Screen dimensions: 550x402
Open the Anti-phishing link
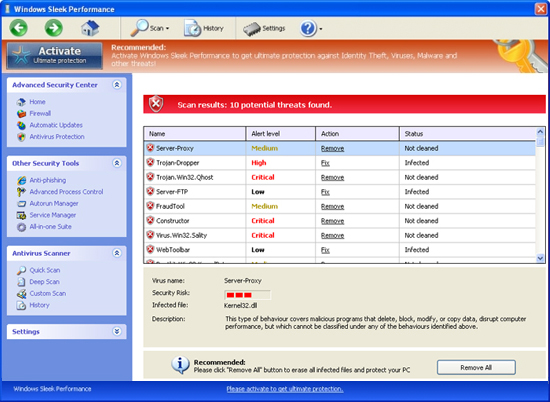coord(48,180)
